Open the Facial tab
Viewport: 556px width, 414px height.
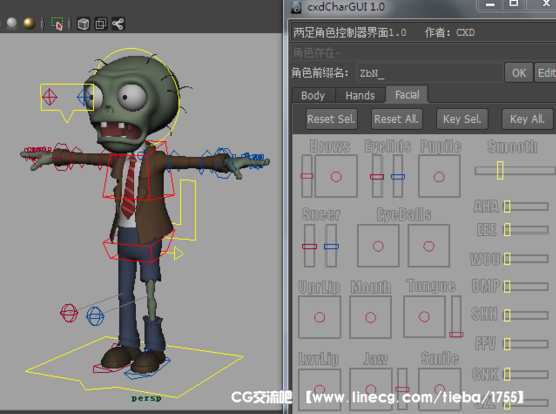pyautogui.click(x=407, y=95)
